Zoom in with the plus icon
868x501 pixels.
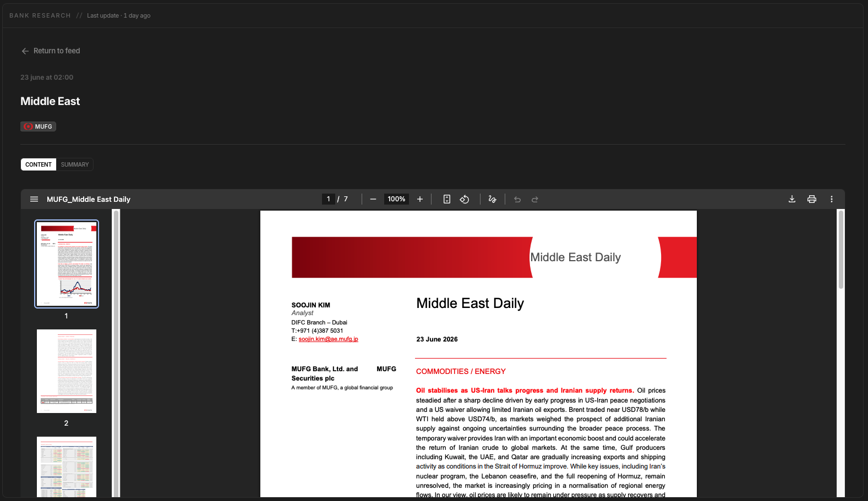420,199
